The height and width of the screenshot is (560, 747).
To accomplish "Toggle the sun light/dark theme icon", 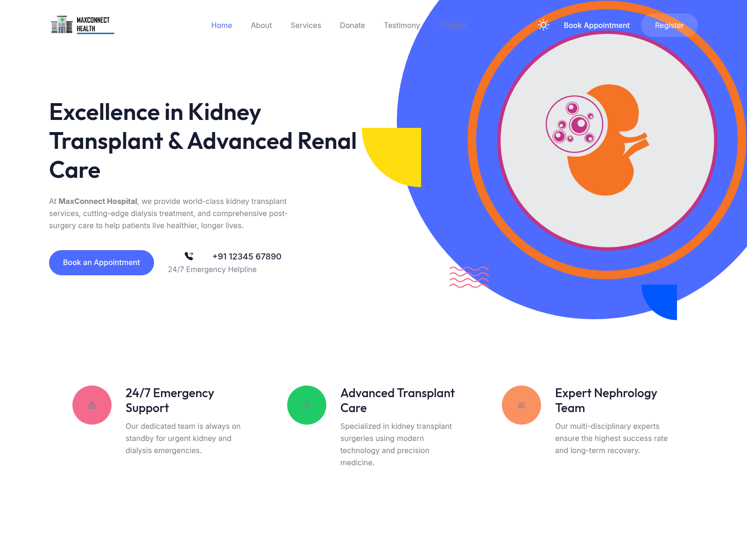I will [543, 25].
